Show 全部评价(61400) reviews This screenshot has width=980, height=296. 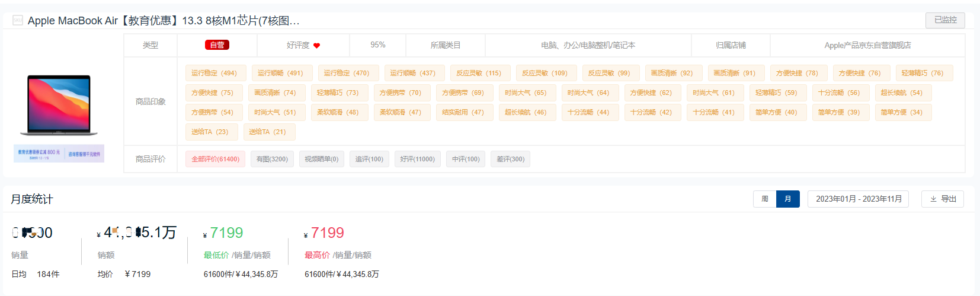pyautogui.click(x=215, y=159)
